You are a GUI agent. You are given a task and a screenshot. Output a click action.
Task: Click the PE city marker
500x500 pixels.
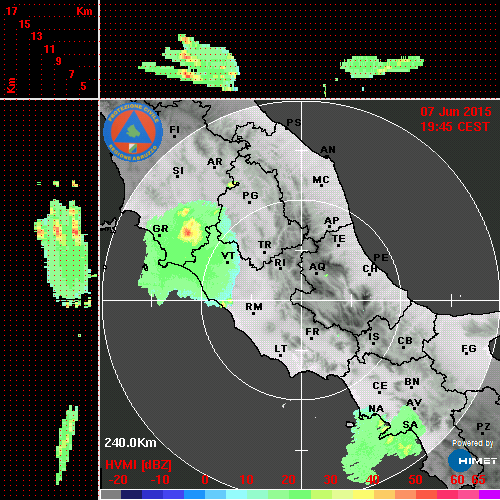tap(381, 258)
